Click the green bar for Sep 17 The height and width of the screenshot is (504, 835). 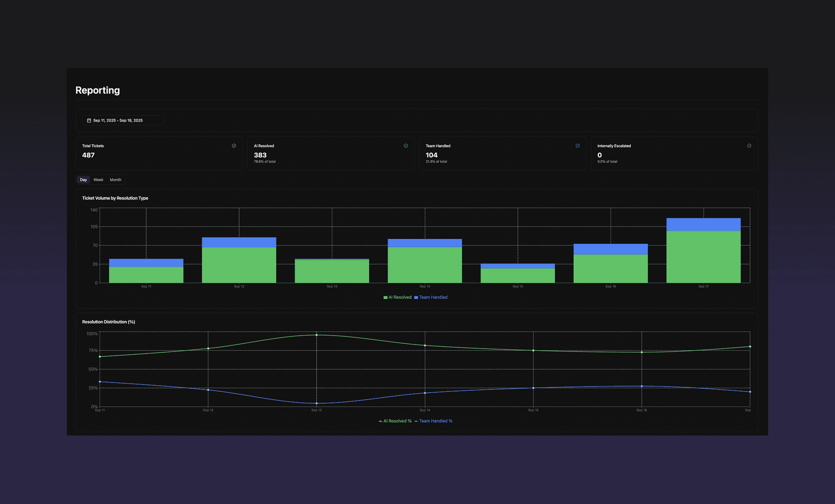pyautogui.click(x=703, y=257)
